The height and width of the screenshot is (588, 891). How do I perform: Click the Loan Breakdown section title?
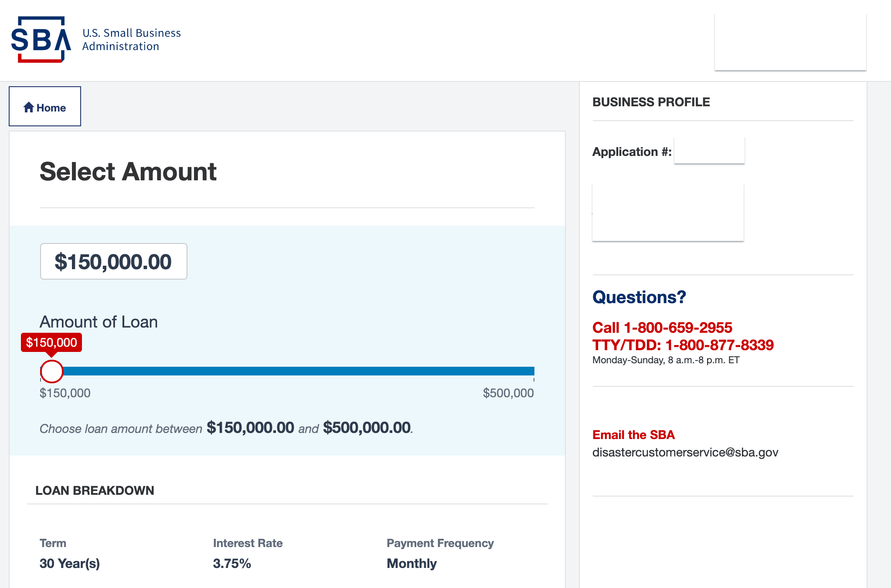tap(95, 490)
